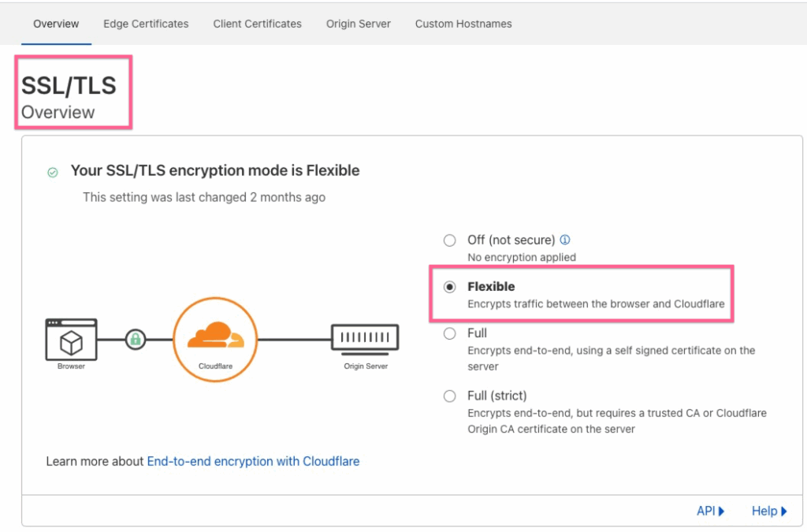Viewport: 807px width, 532px height.
Task: Go to the Origin Server tab
Action: pos(358,24)
